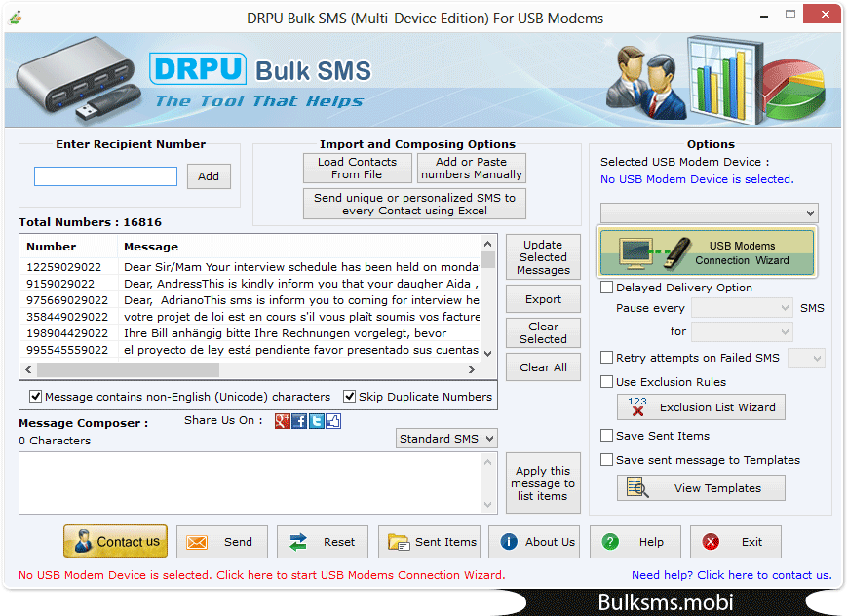Viewport: 847px width, 616px height.
Task: Click Update Selected Messages
Action: [x=543, y=256]
